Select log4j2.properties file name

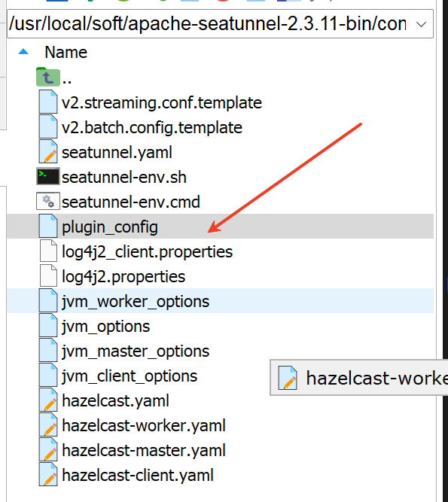[x=123, y=277]
